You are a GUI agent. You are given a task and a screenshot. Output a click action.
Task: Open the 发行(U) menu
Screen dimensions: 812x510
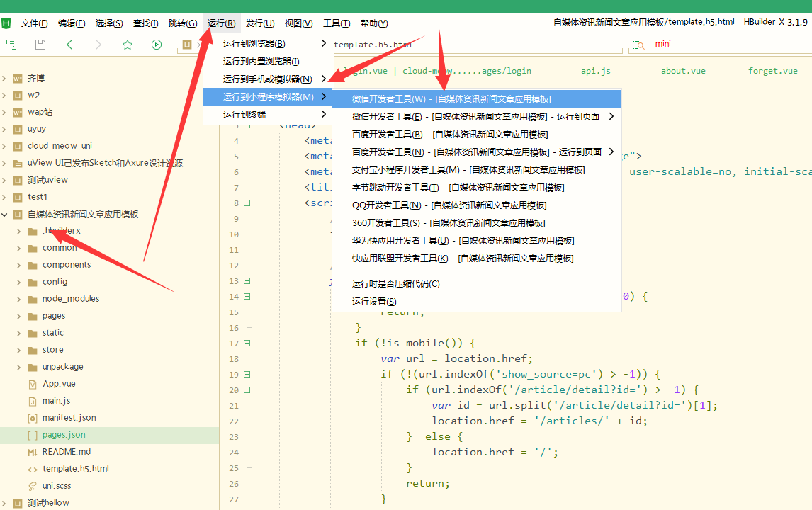click(x=260, y=23)
